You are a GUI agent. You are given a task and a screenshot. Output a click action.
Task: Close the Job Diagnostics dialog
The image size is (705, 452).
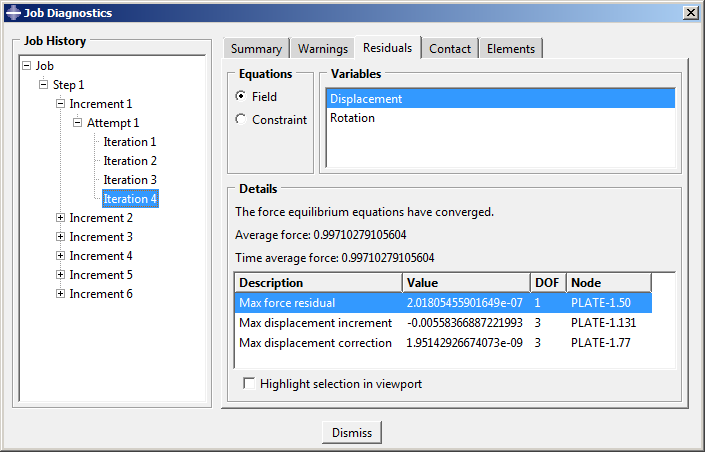tap(689, 12)
